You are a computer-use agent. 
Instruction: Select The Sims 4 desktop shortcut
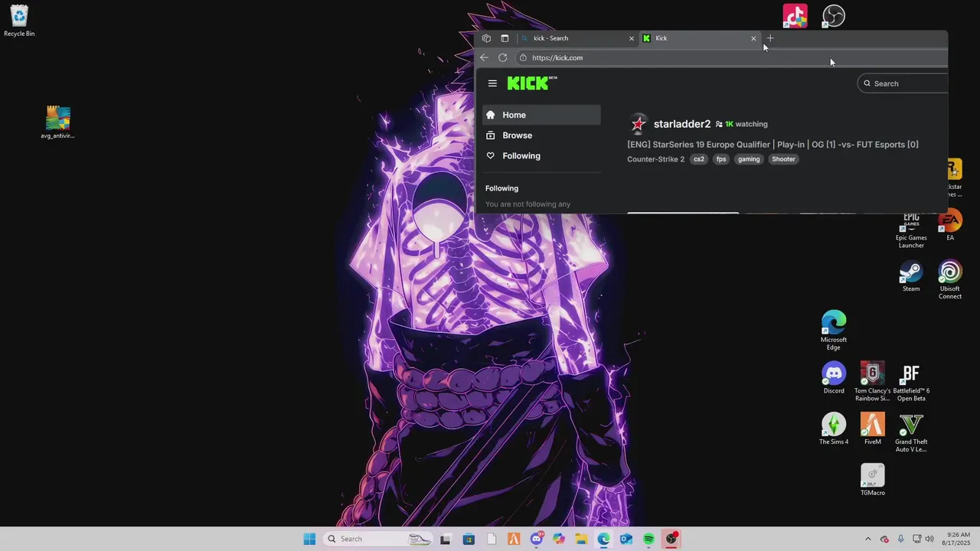point(834,429)
